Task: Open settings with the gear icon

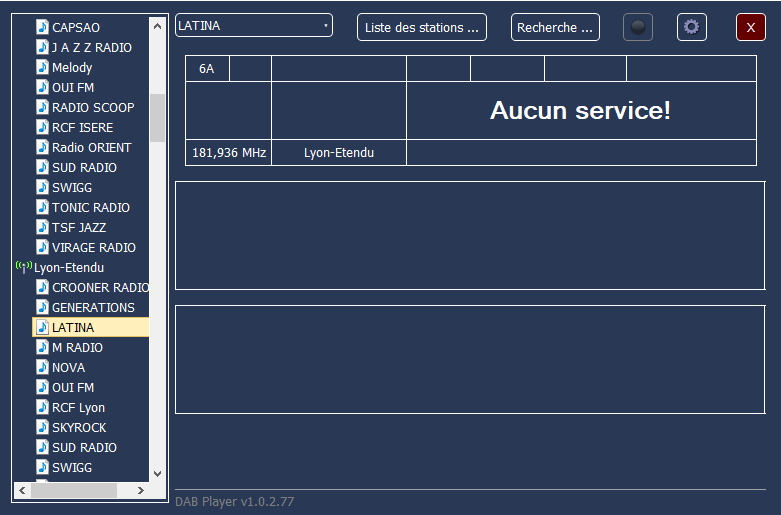Action: [691, 27]
